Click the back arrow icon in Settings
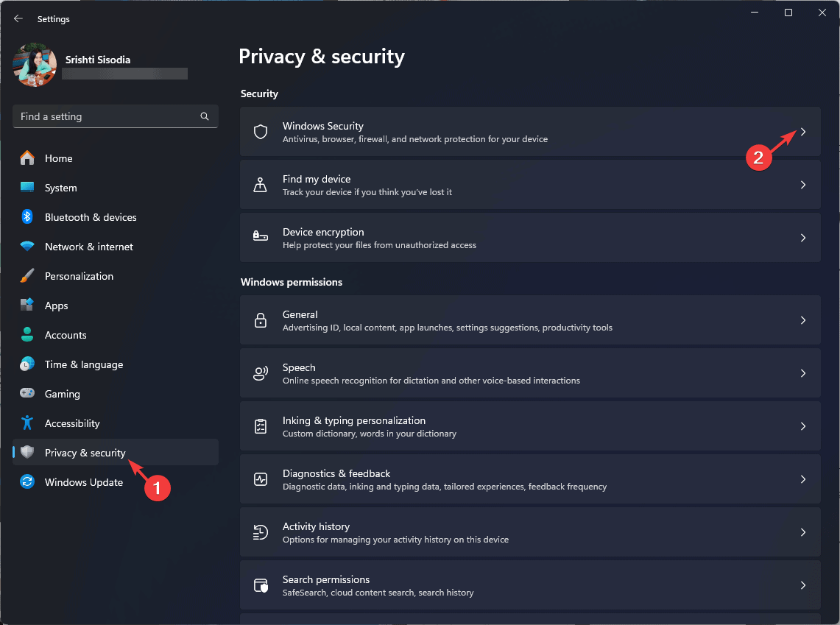 (18, 18)
